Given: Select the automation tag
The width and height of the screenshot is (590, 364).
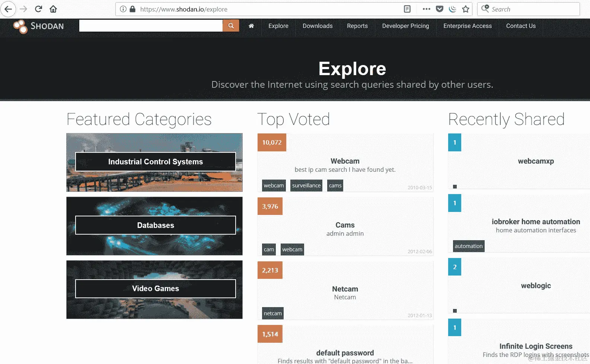Looking at the screenshot, I should pos(469,246).
